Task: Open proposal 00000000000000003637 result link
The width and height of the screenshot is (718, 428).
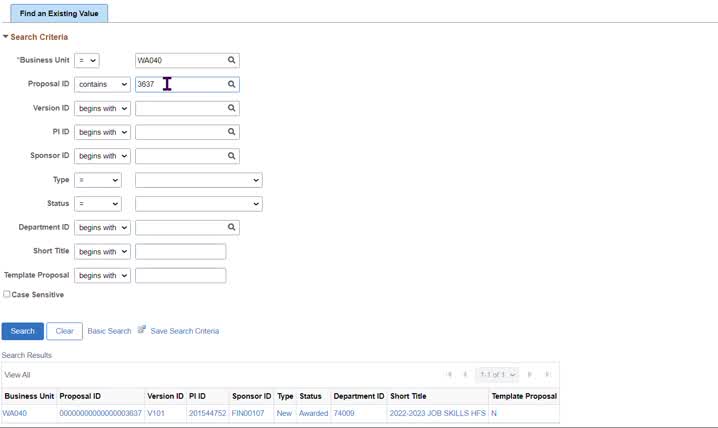Action: point(100,413)
